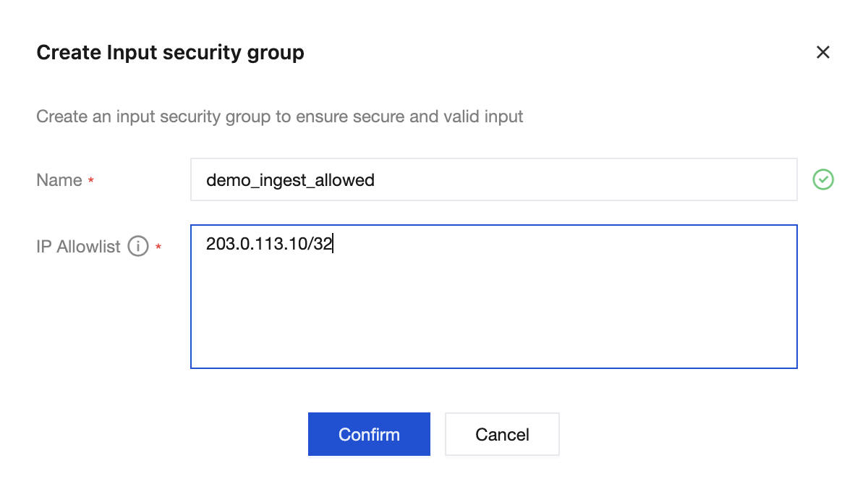Viewport: 868px width, 492px height.
Task: Select the IP Allowlist label text
Action: tap(78, 247)
